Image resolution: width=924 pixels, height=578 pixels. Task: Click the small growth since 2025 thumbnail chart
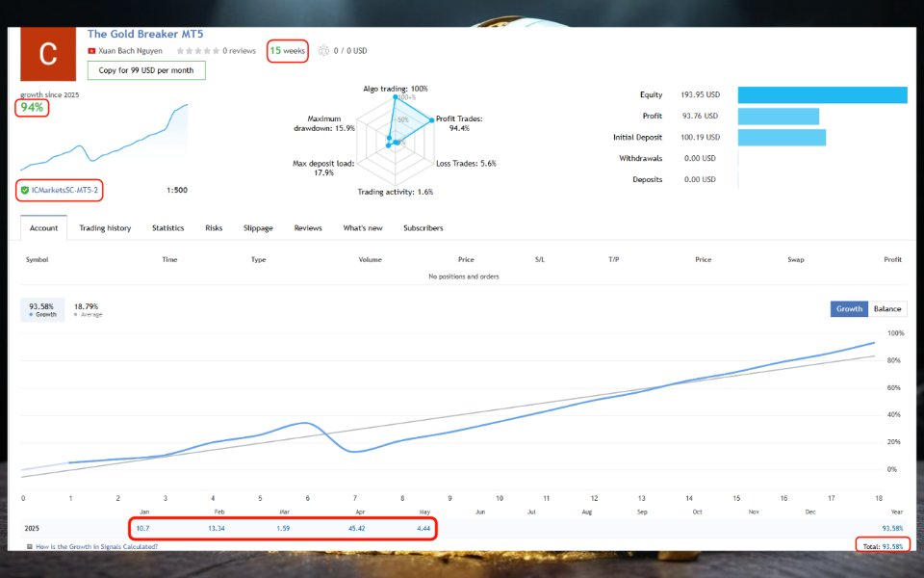(x=104, y=138)
